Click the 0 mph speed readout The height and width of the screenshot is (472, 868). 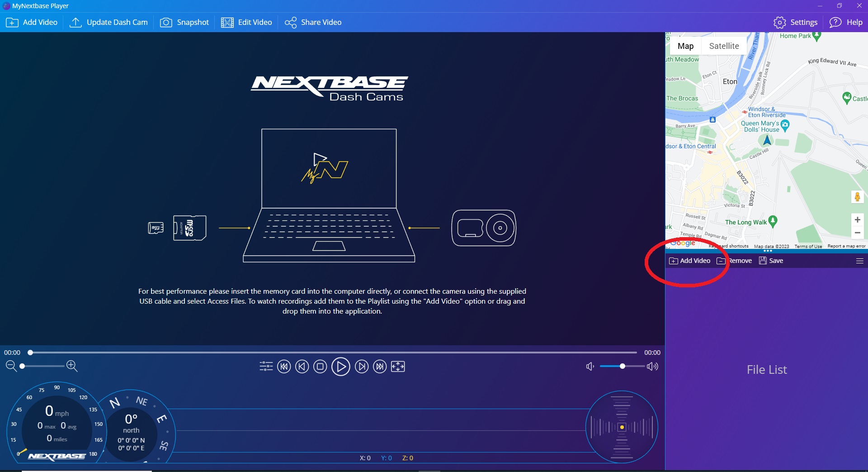tap(57, 411)
